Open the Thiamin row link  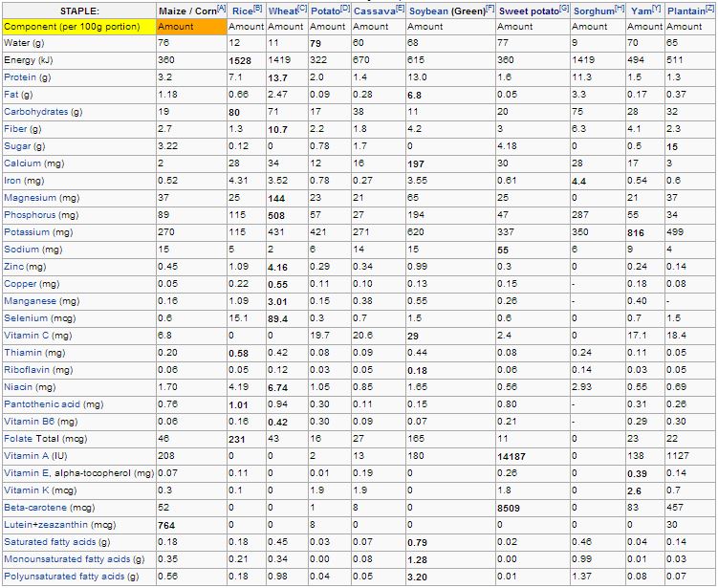[x=23, y=353]
